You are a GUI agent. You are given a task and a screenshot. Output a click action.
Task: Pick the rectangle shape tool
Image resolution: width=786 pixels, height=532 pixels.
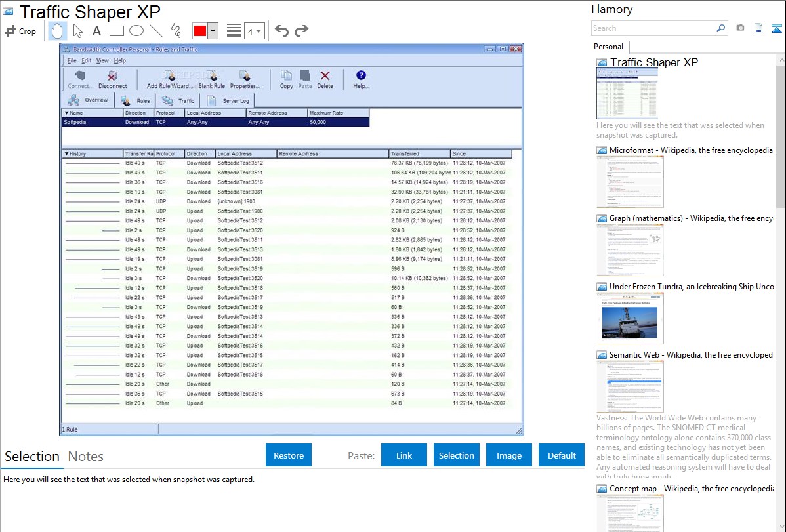(x=117, y=31)
